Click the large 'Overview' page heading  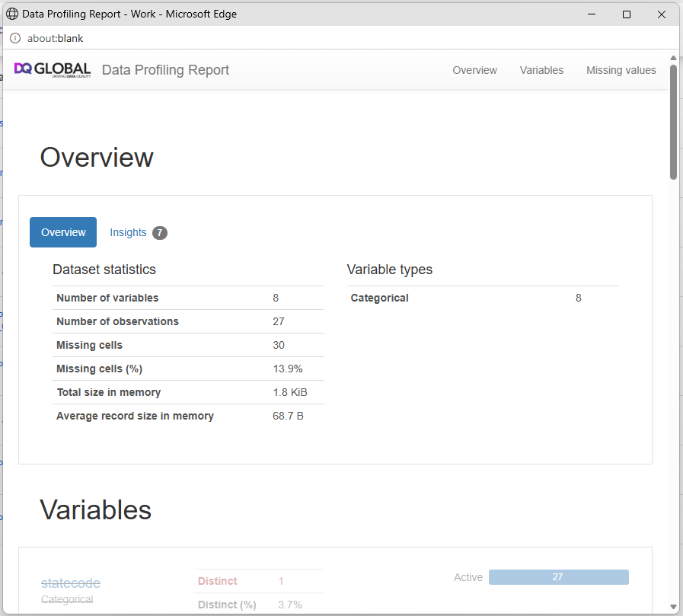click(x=97, y=158)
